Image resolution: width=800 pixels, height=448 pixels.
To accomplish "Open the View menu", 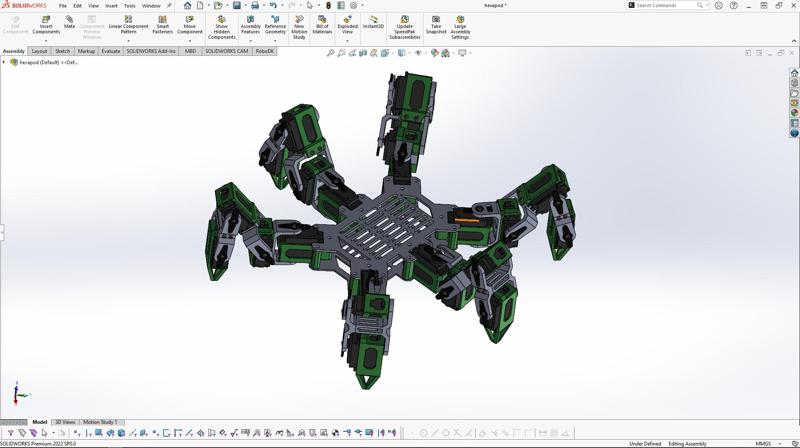I will pyautogui.click(x=93, y=6).
